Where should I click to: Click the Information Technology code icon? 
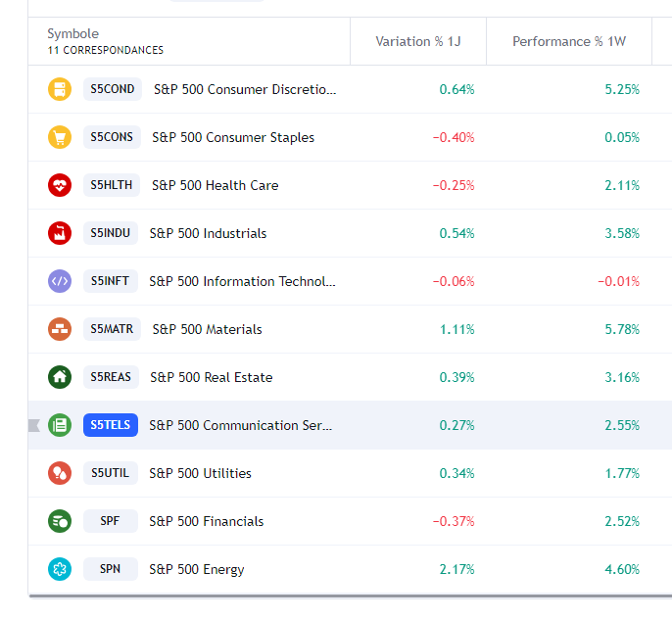point(60,281)
